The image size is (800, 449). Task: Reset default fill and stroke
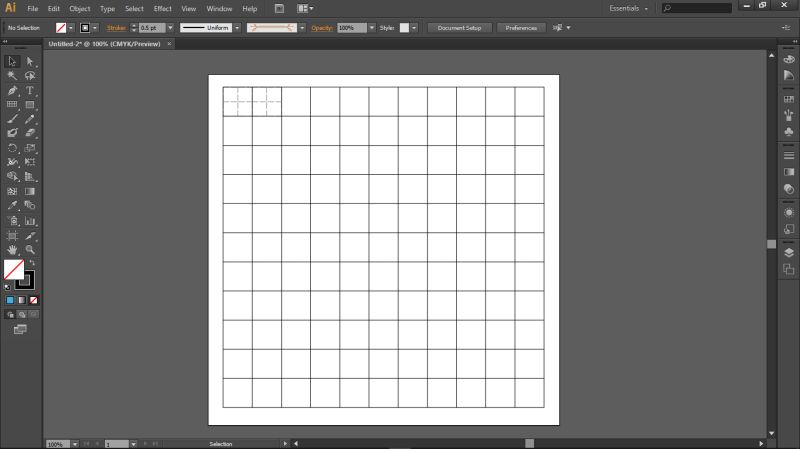(x=7, y=287)
